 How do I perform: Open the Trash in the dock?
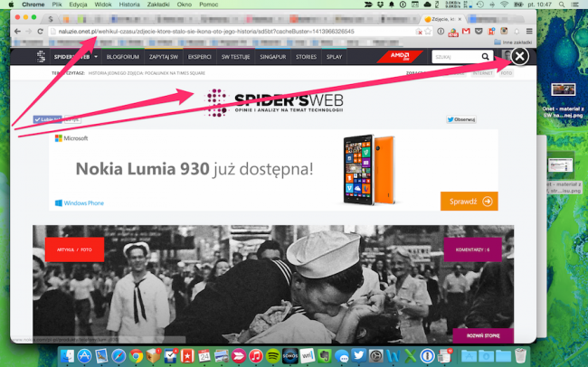point(520,355)
